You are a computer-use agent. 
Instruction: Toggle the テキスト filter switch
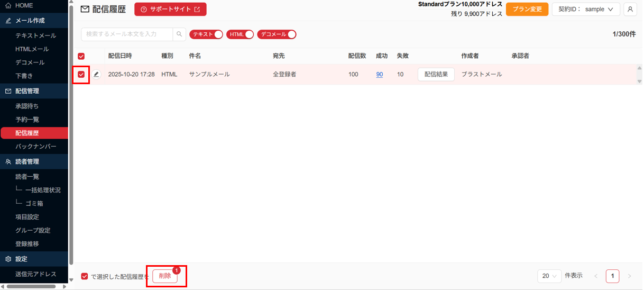tap(206, 34)
